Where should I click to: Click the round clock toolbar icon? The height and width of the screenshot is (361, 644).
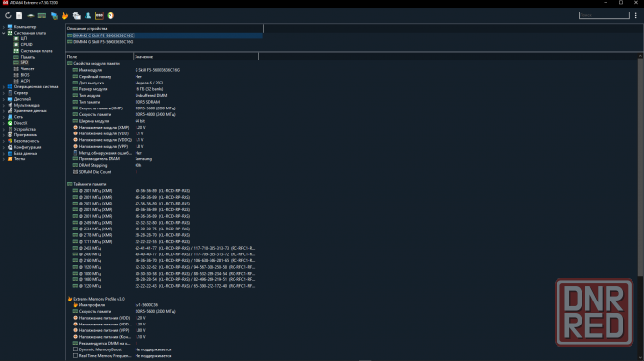[x=111, y=15]
